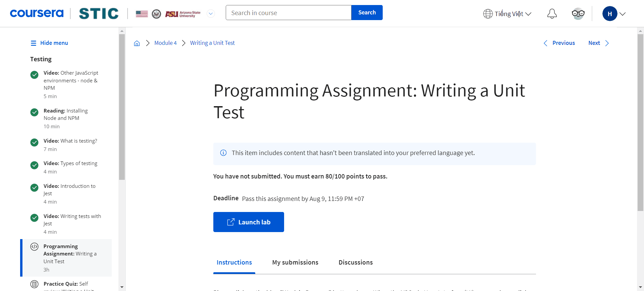
Task: Click the page scrollbar down arrow
Action: [640, 287]
